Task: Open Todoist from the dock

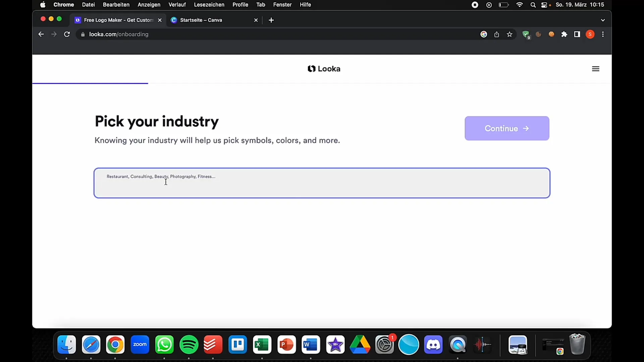Action: point(213,345)
